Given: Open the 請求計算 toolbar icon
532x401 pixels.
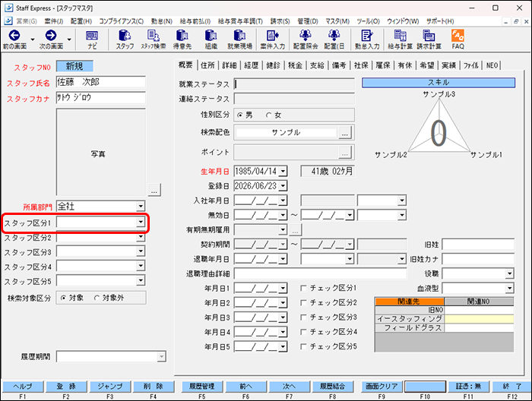Looking at the screenshot, I should 429,39.
